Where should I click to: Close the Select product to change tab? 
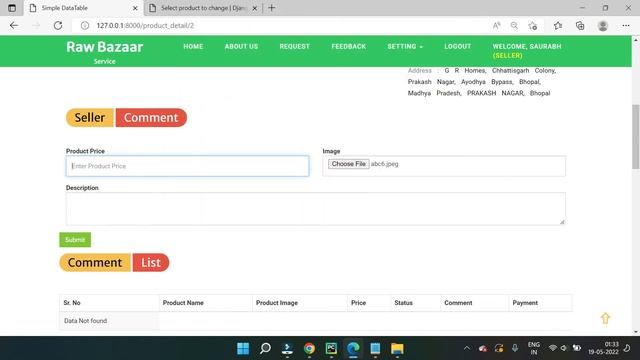point(255,8)
